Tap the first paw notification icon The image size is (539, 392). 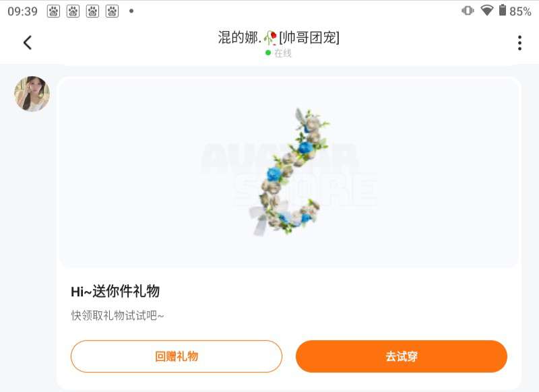click(x=53, y=11)
